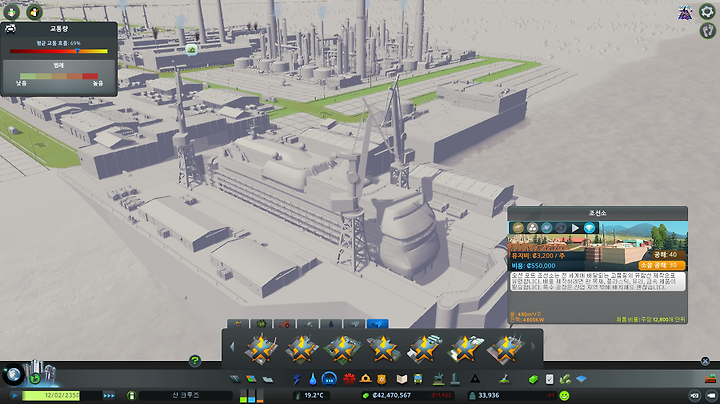This screenshot has width=720, height=404.
Task: Select the third unique factory thumbnail
Action: coord(342,349)
